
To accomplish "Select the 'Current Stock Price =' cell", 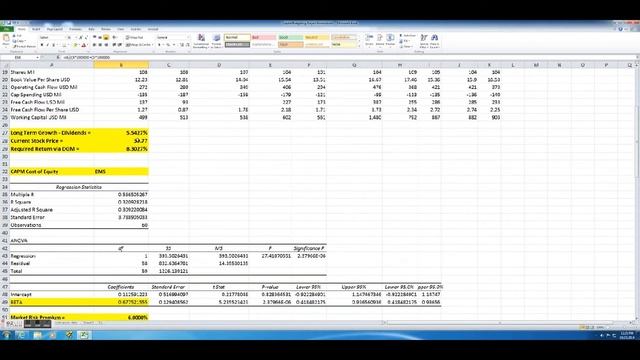I will 51,141.
